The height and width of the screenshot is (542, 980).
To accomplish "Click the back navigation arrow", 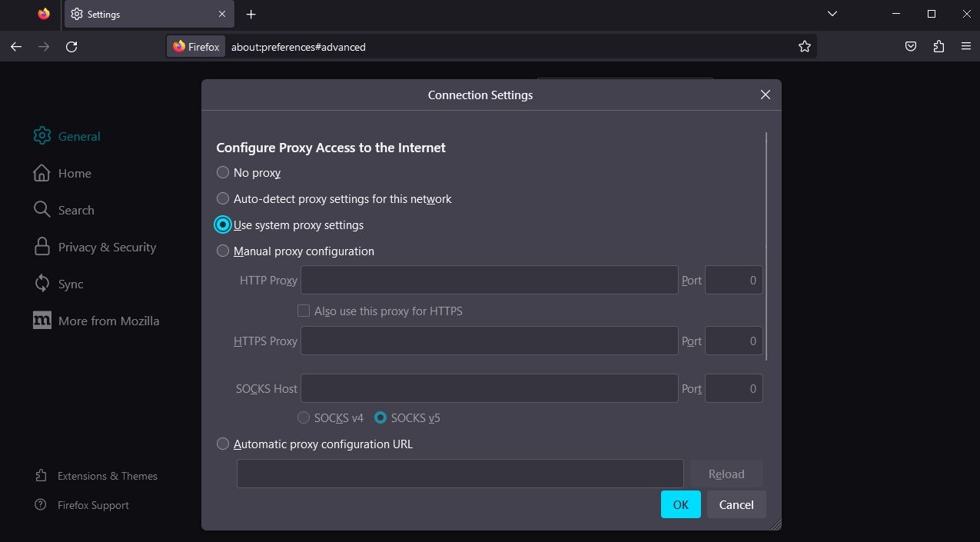I will pos(16,47).
